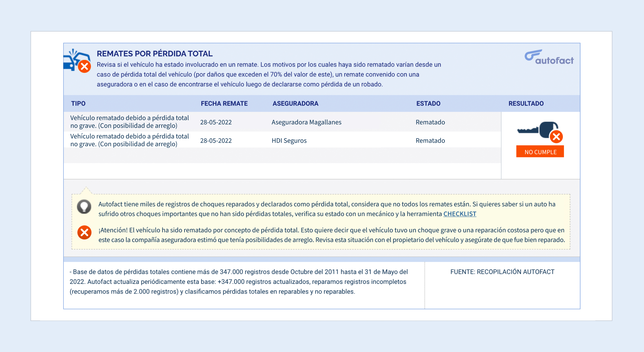
Task: Select the RESULTADO column header
Action: (x=526, y=103)
